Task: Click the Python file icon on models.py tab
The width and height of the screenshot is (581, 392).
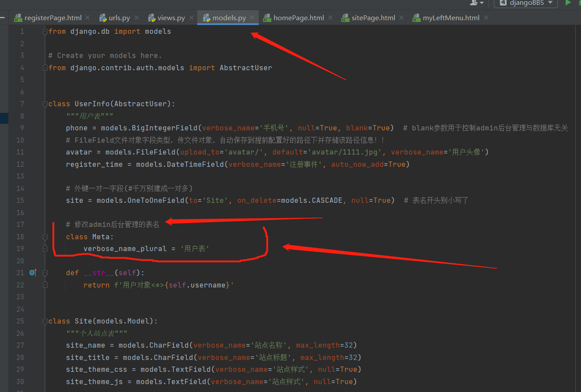Action: 207,18
